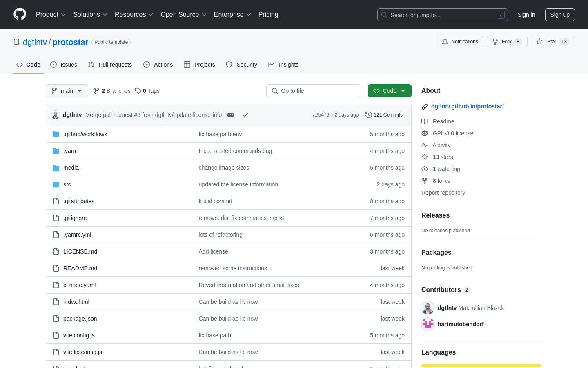Open the main branch selector dropdown
Image resolution: width=588 pixels, height=368 pixels.
(x=67, y=91)
